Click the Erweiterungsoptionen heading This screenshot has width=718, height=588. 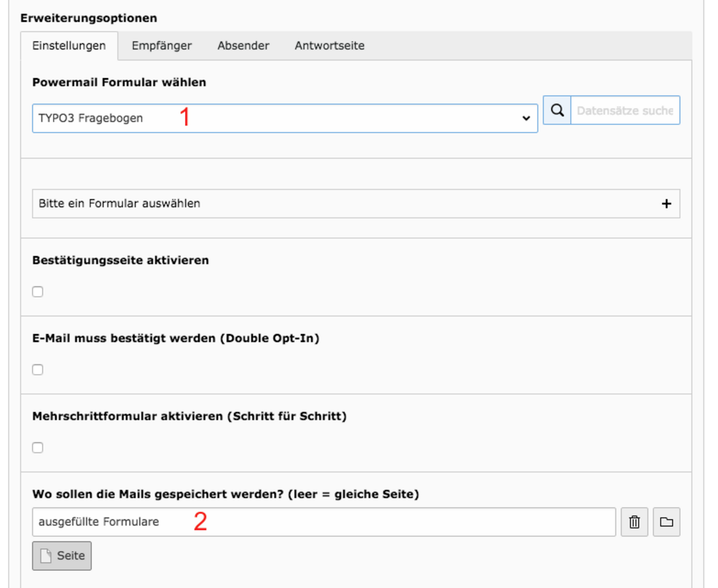(x=89, y=18)
